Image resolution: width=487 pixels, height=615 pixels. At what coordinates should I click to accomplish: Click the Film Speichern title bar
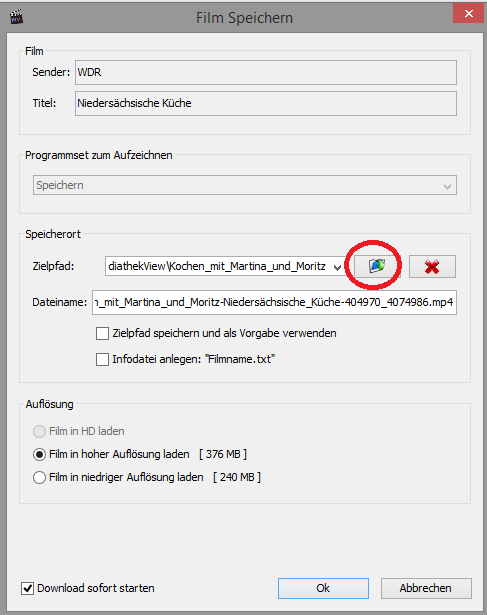click(x=244, y=18)
